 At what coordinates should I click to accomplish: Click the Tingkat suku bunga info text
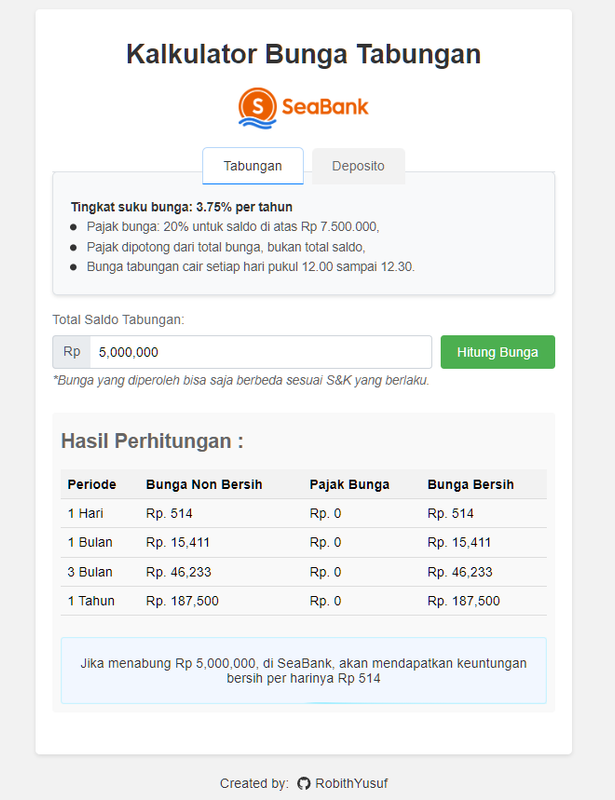166,207
